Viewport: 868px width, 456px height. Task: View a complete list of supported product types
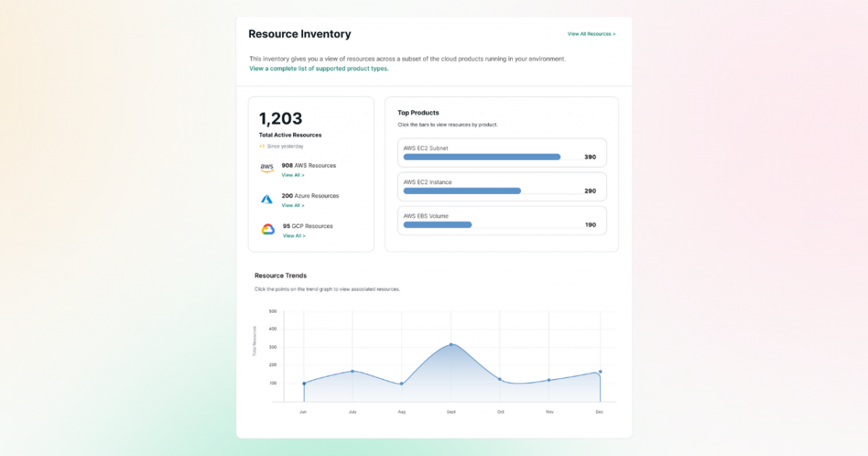coord(319,68)
